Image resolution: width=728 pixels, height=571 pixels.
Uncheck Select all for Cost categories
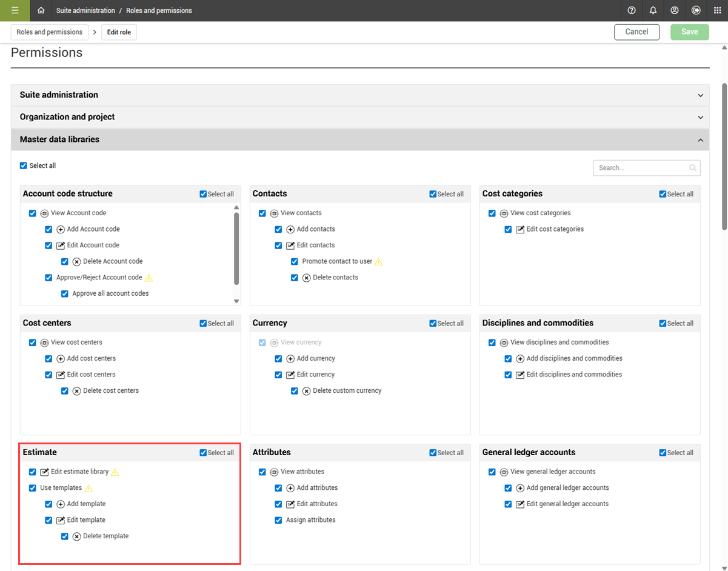663,194
